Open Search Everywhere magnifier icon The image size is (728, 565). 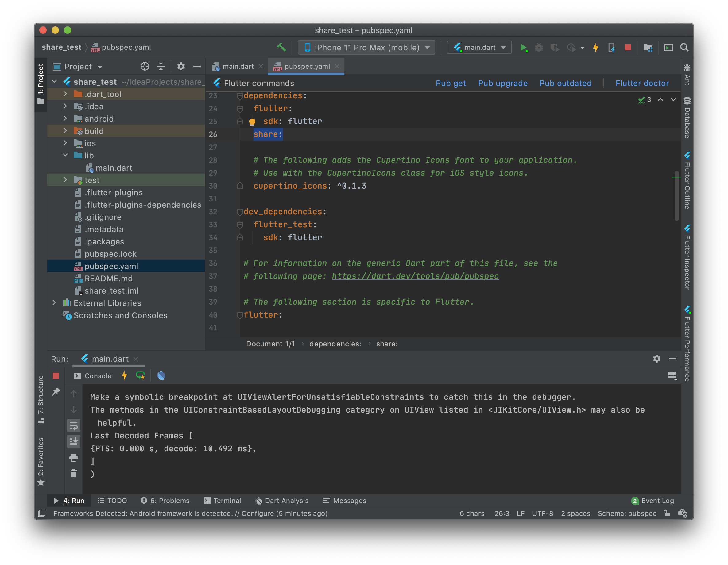pyautogui.click(x=684, y=48)
